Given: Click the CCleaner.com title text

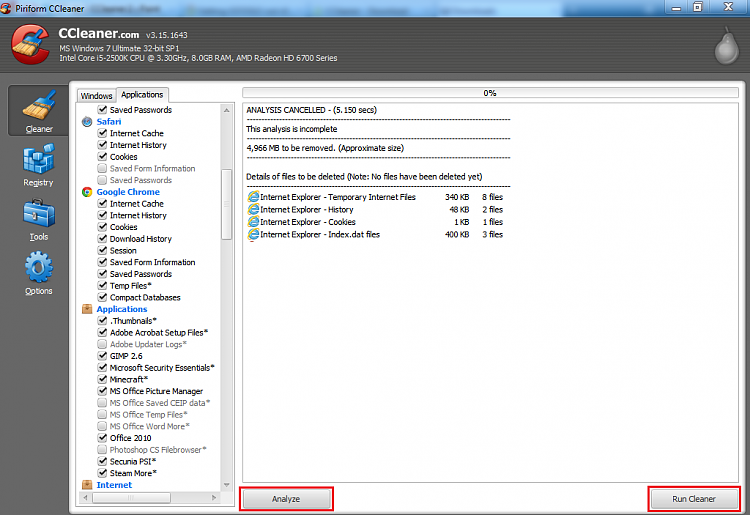Looking at the screenshot, I should [99, 33].
